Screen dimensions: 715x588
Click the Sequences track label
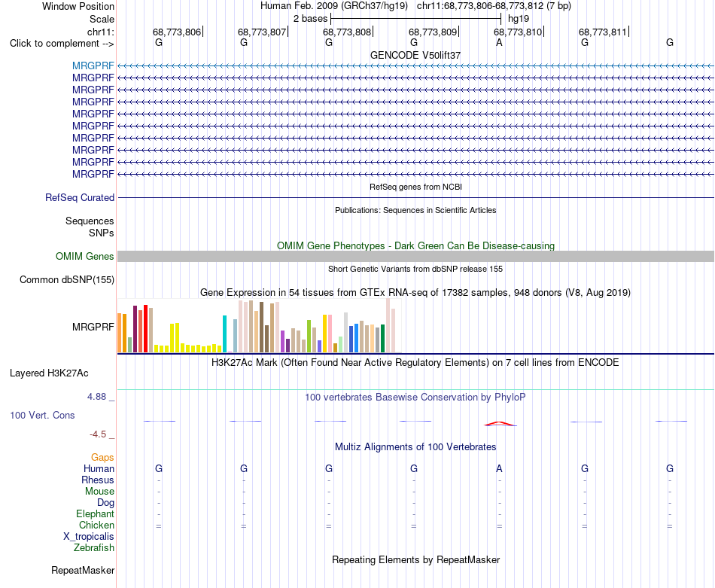pyautogui.click(x=90, y=221)
